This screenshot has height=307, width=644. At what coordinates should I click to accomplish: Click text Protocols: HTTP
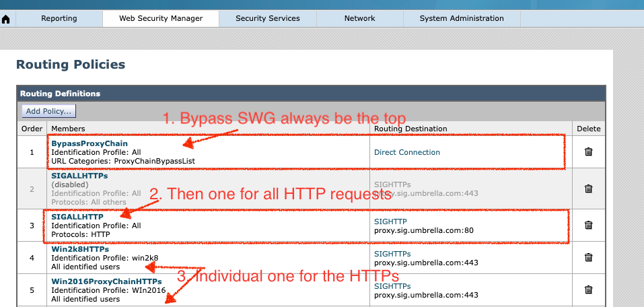tap(81, 234)
